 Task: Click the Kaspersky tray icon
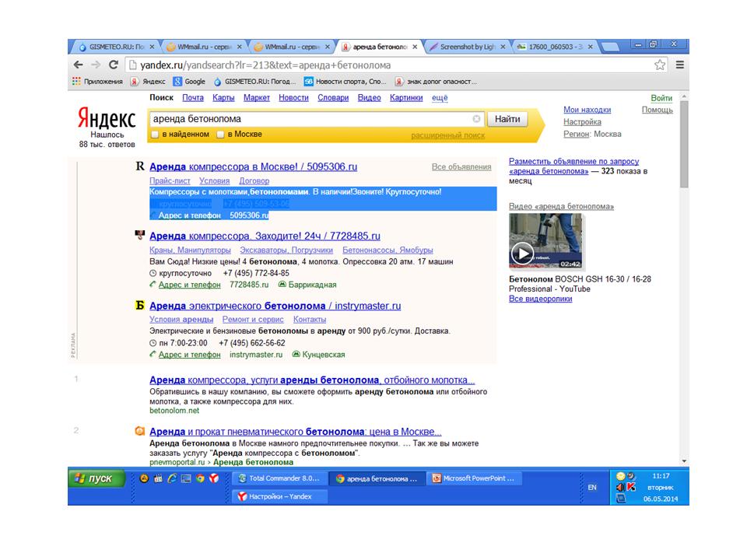631,487
